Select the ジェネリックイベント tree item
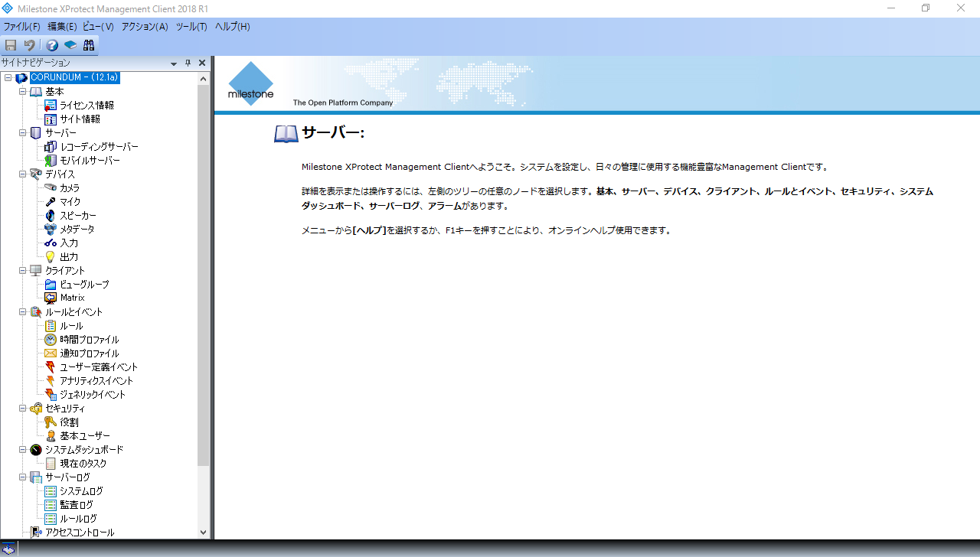The image size is (980, 557). [93, 395]
